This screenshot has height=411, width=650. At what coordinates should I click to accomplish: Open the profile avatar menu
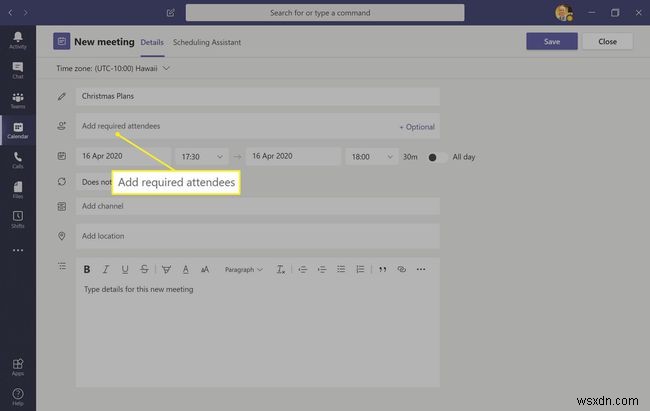tap(564, 13)
